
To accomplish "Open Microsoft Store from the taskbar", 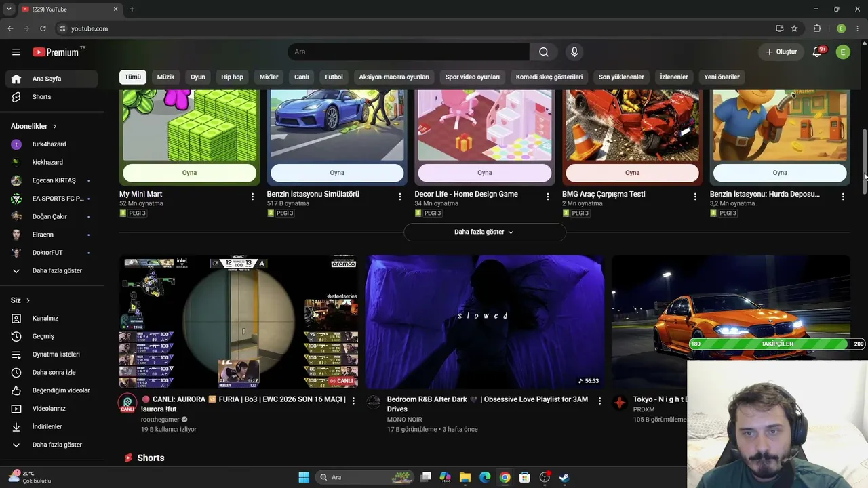I will pyautogui.click(x=524, y=477).
